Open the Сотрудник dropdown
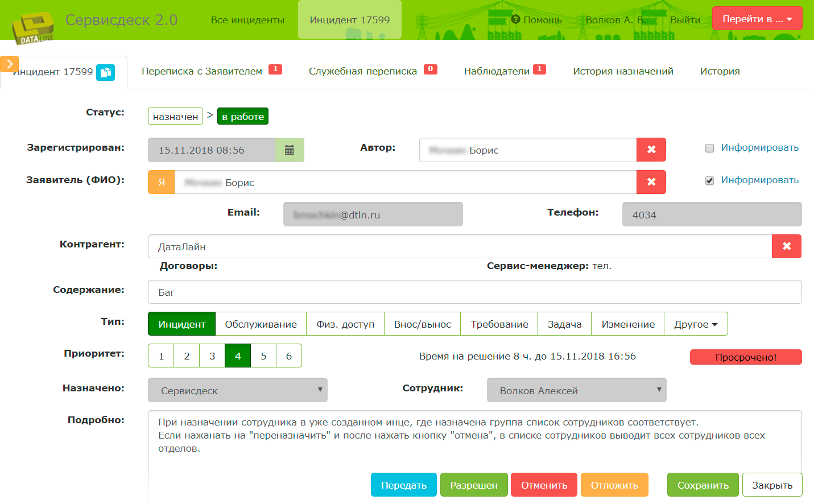This screenshot has width=814, height=504. (576, 390)
